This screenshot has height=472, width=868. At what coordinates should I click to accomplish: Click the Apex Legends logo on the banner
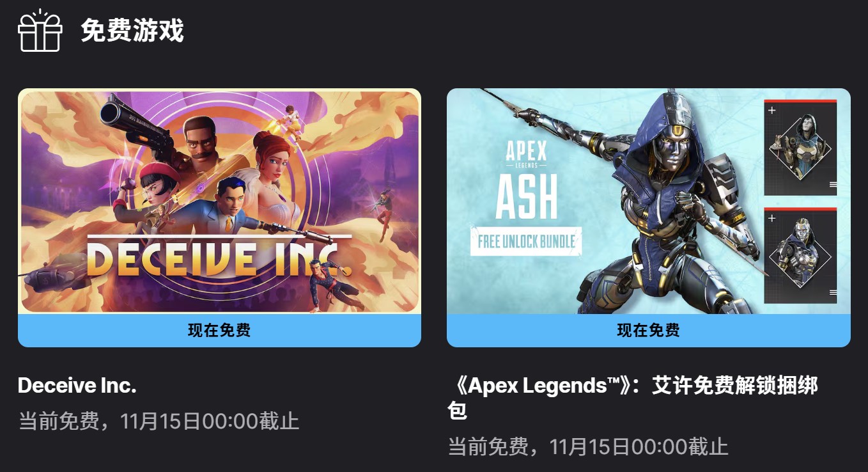point(527,155)
